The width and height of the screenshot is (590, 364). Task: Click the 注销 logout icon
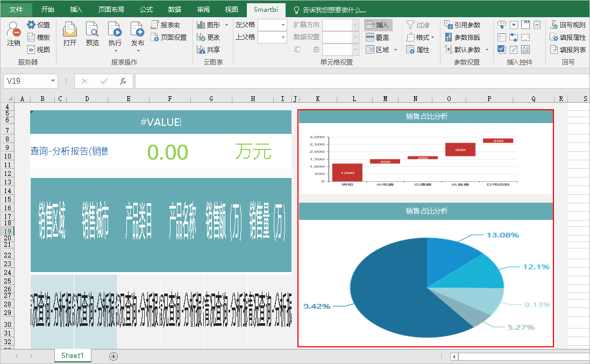click(x=13, y=30)
